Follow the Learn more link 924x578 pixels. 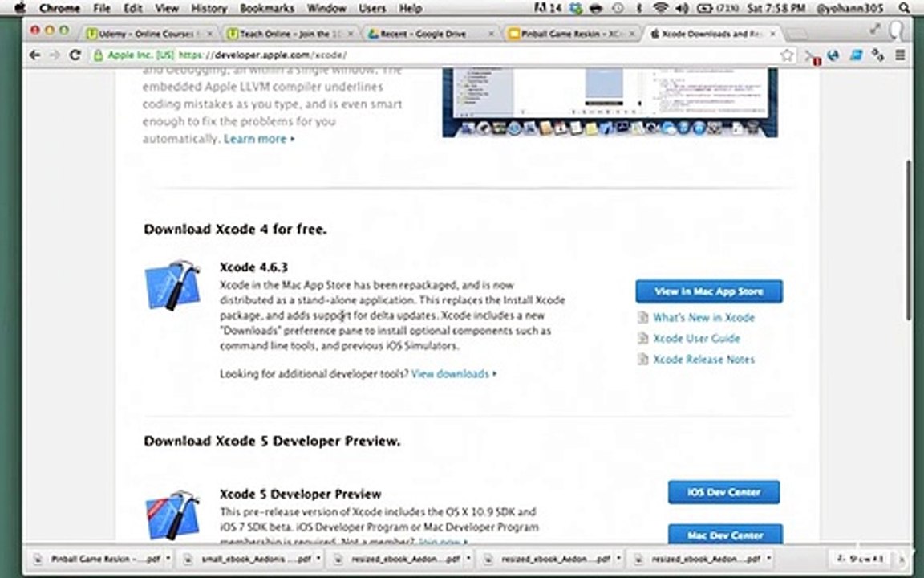coord(255,139)
